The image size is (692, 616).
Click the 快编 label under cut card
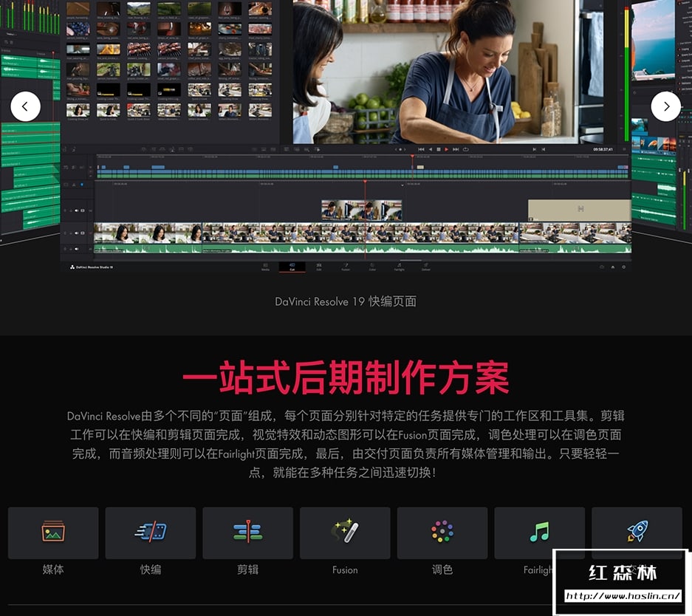tap(151, 569)
